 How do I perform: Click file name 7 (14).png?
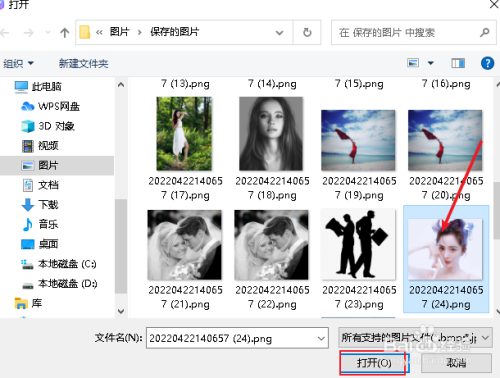click(x=272, y=84)
